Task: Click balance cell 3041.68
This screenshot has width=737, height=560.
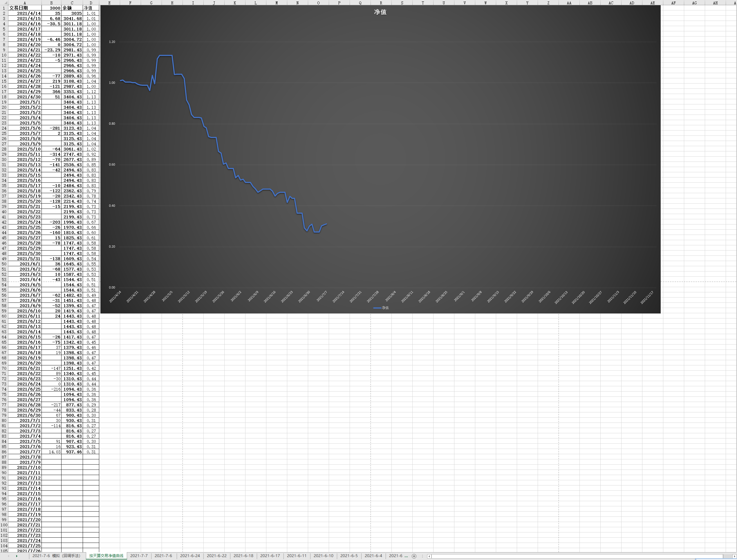Action: tap(72, 19)
